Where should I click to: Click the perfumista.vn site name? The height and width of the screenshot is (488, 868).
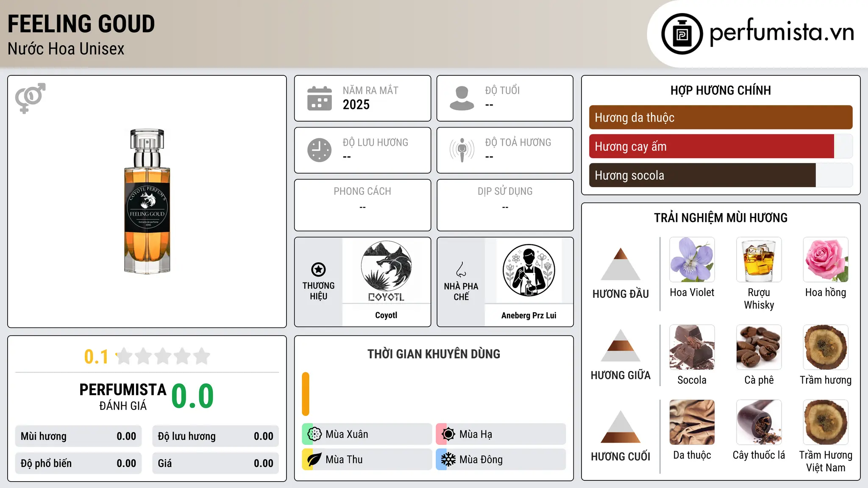pyautogui.click(x=782, y=32)
